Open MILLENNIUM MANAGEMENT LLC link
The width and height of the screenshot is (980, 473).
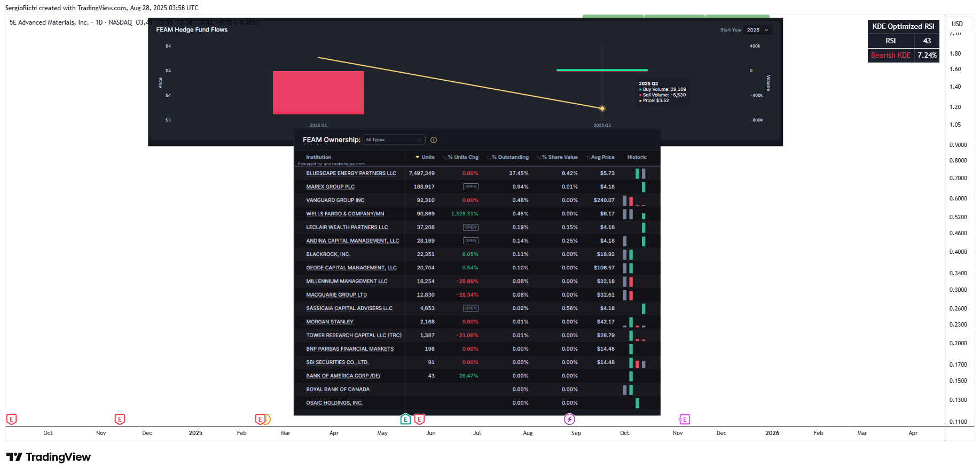347,281
